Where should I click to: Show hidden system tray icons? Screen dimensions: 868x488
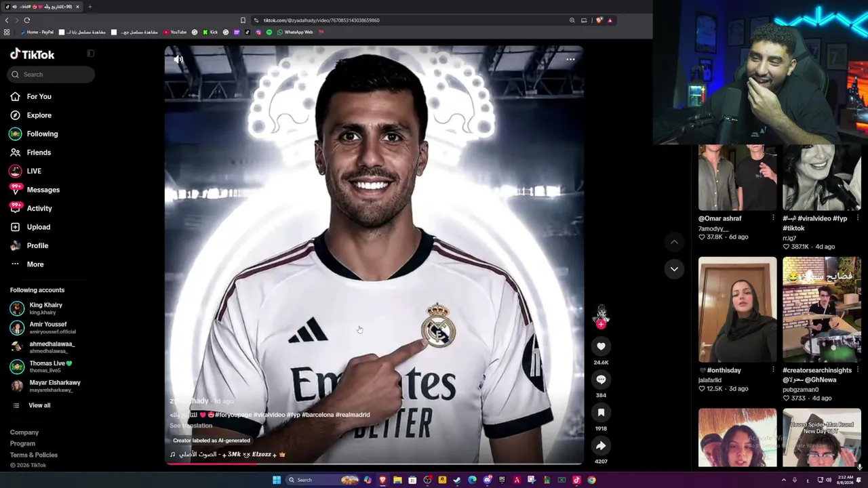click(784, 480)
